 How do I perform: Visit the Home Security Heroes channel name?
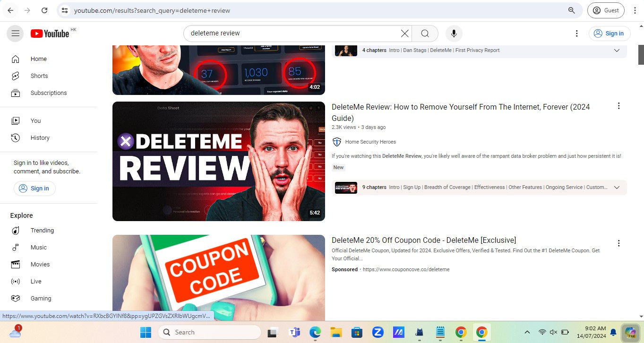pos(370,142)
